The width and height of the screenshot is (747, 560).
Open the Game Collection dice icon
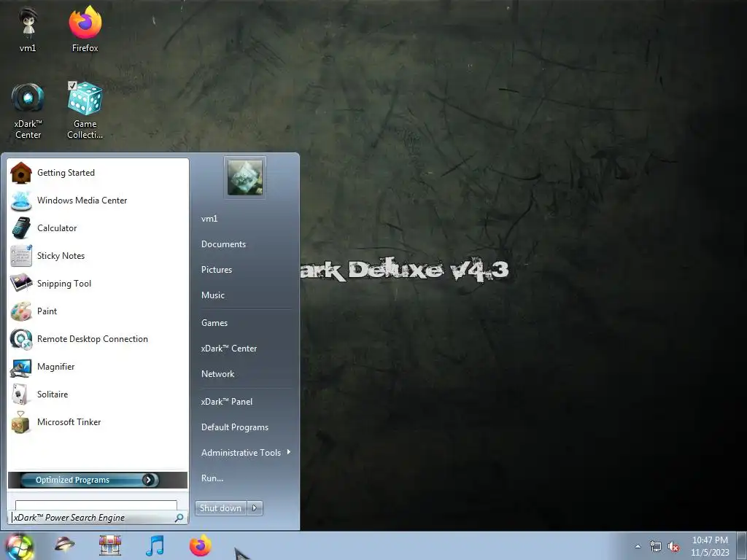85,111
